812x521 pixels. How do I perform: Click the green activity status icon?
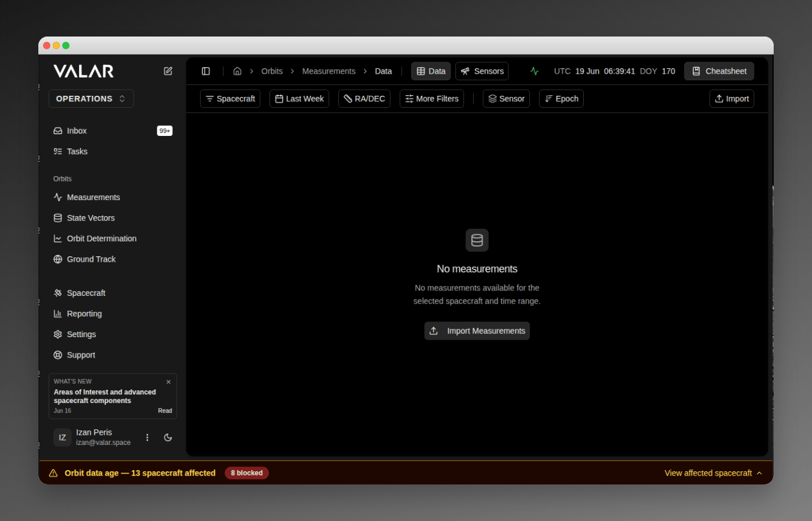click(535, 71)
